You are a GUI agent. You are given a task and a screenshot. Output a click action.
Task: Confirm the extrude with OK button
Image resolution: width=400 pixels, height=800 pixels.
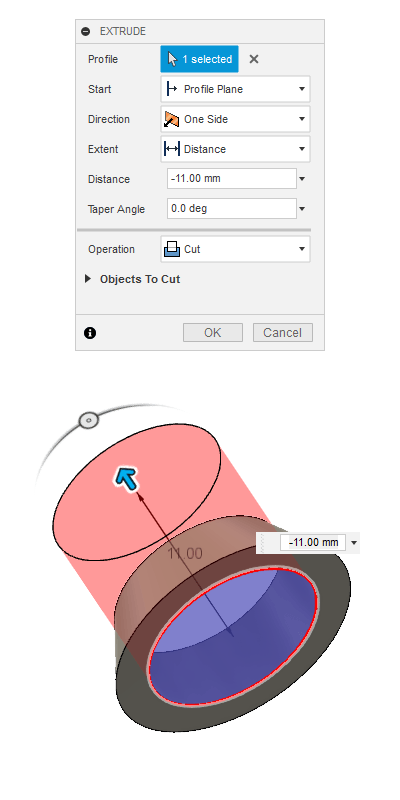click(x=213, y=333)
